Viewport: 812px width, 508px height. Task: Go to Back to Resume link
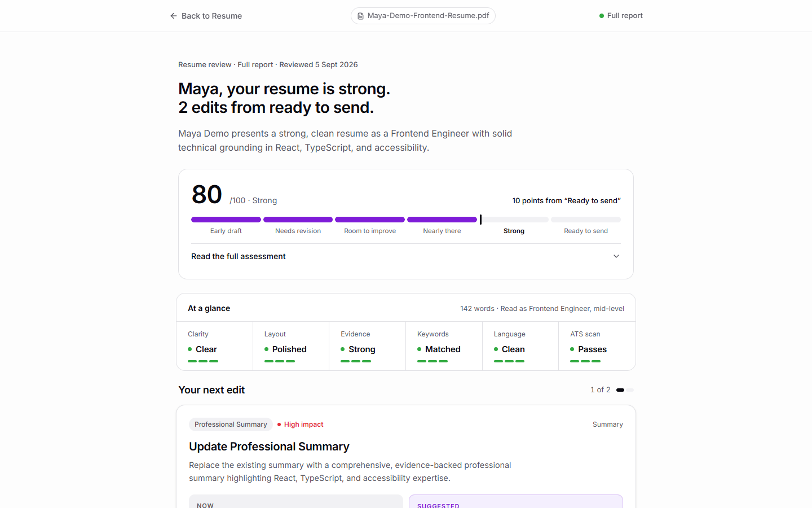tap(206, 16)
